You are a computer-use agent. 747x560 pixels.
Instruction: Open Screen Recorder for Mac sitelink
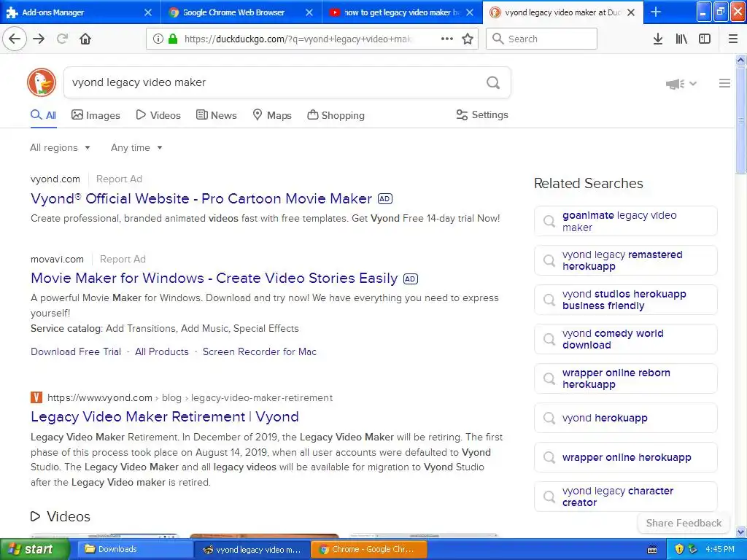260,351
